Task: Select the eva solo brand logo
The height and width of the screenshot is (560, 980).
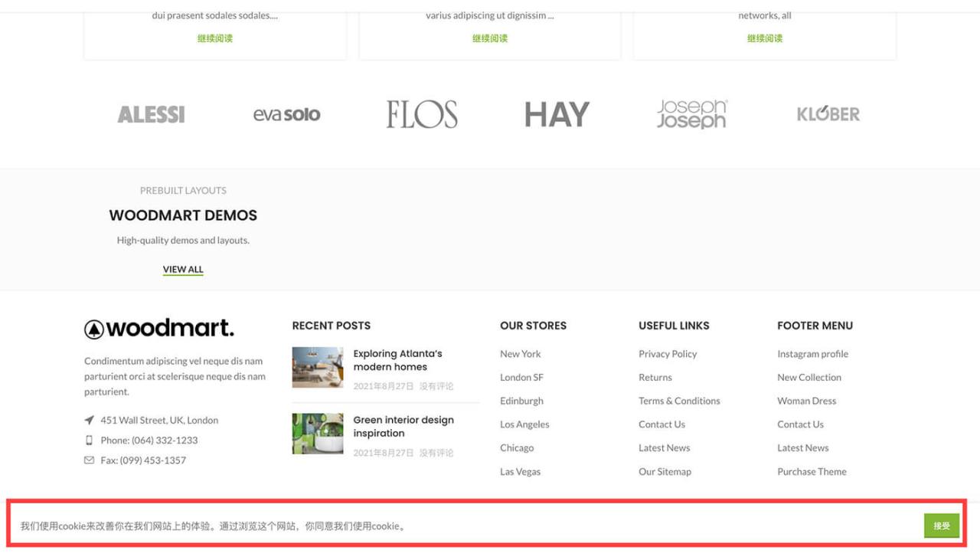Action: 286,113
